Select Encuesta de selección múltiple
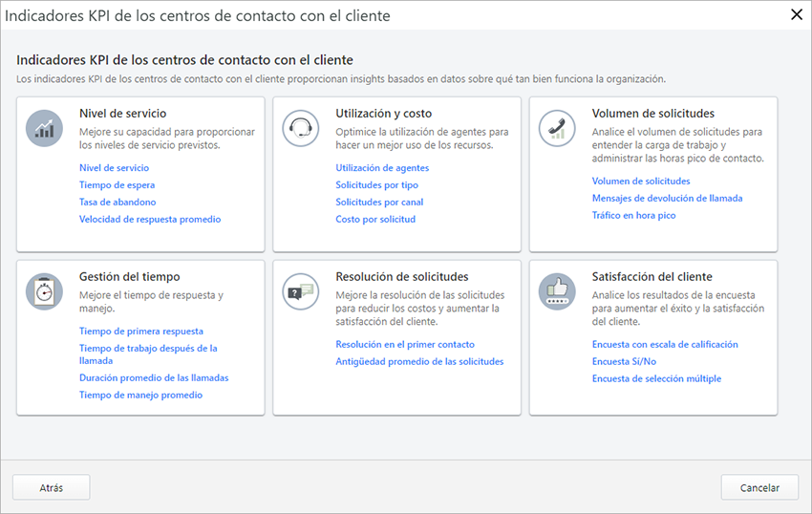 click(656, 379)
